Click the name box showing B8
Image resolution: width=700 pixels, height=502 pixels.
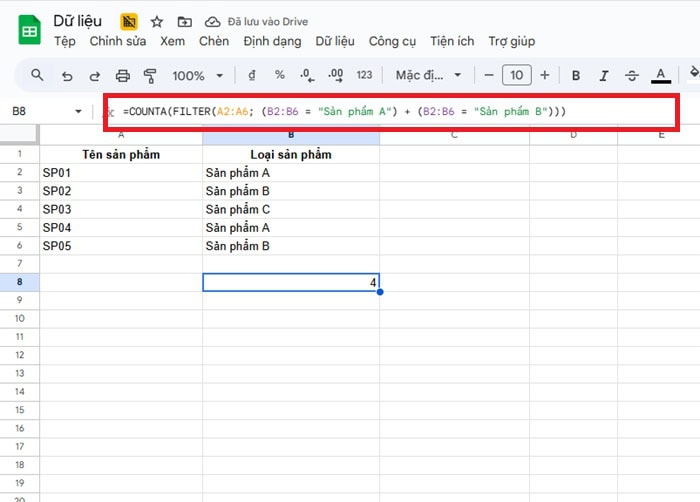click(19, 111)
